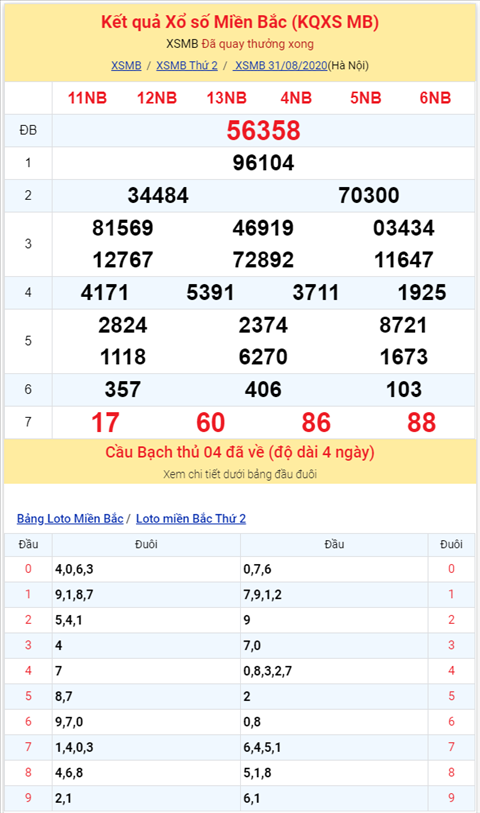This screenshot has width=480, height=813.
Task: Click the 6NB ticket code
Action: coord(435,98)
